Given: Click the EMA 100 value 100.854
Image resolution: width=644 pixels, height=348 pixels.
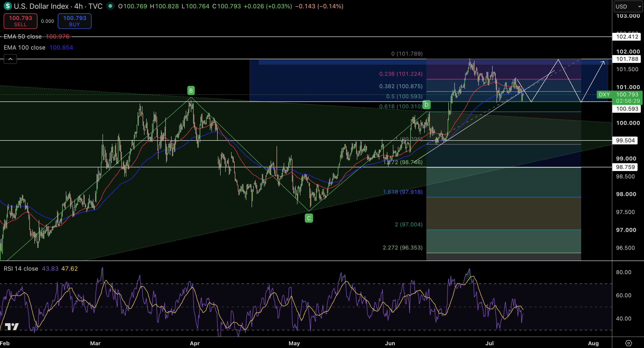Looking at the screenshot, I should pos(61,48).
